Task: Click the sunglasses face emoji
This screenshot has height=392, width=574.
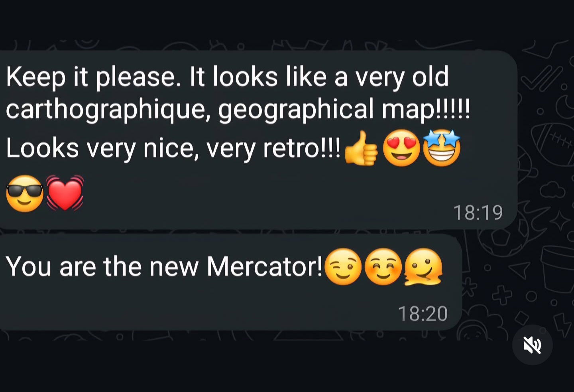Action: pyautogui.click(x=25, y=193)
